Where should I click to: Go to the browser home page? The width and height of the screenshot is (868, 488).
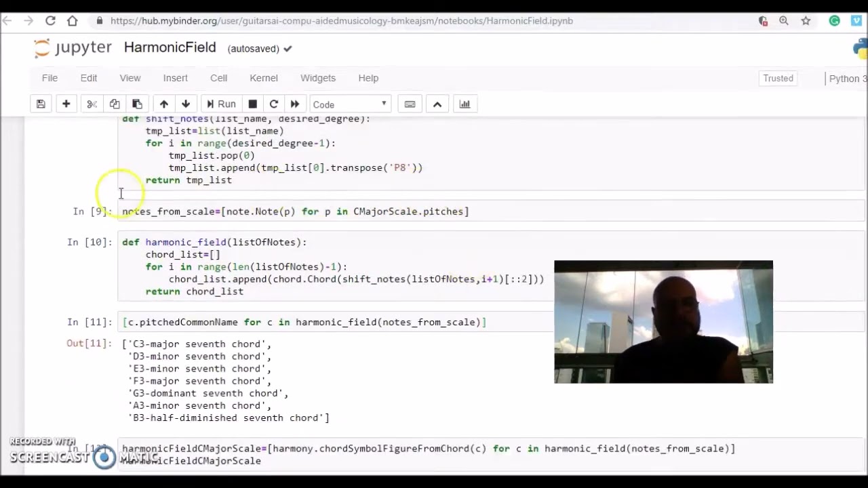73,21
